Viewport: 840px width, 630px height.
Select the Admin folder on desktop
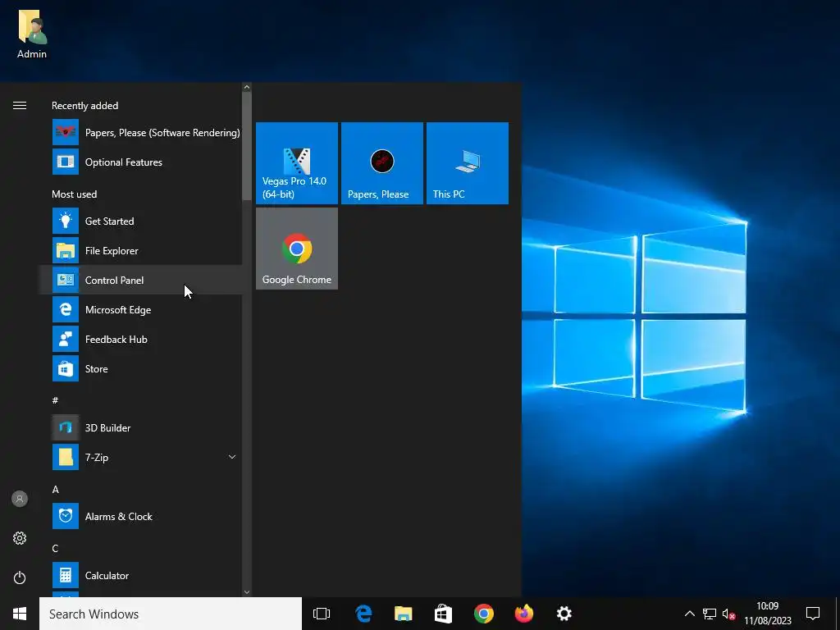click(x=32, y=33)
